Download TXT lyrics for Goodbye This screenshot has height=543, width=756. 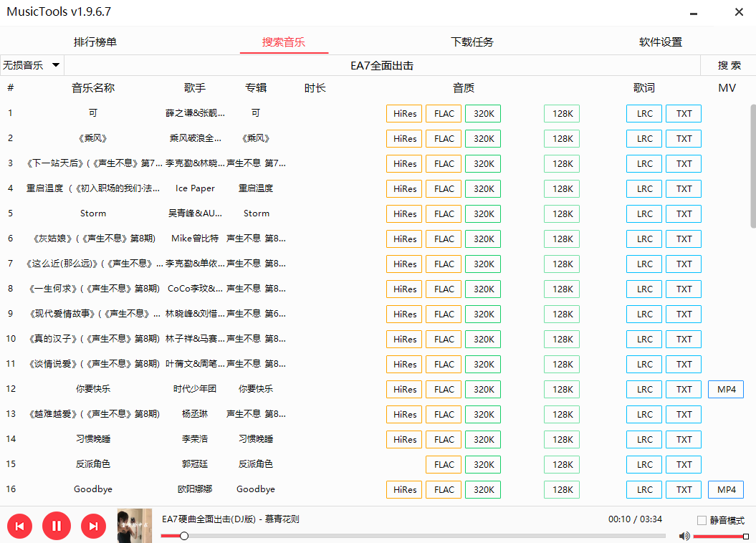(x=683, y=489)
